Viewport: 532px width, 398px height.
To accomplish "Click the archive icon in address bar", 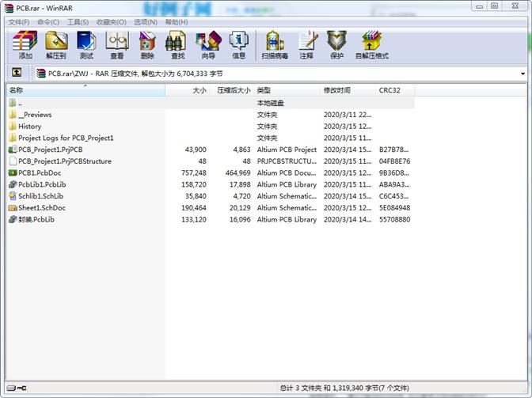I will pyautogui.click(x=40, y=74).
